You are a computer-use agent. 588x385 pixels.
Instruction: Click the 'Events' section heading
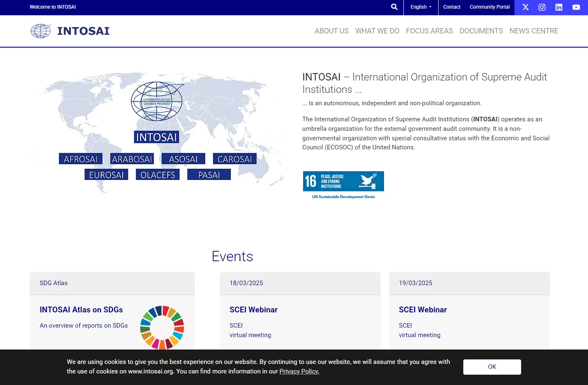coord(232,256)
